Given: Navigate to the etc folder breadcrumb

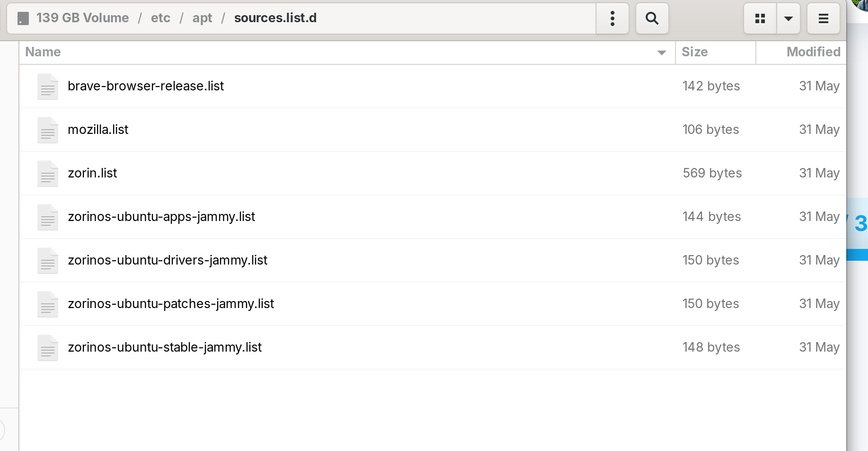Looking at the screenshot, I should (160, 18).
